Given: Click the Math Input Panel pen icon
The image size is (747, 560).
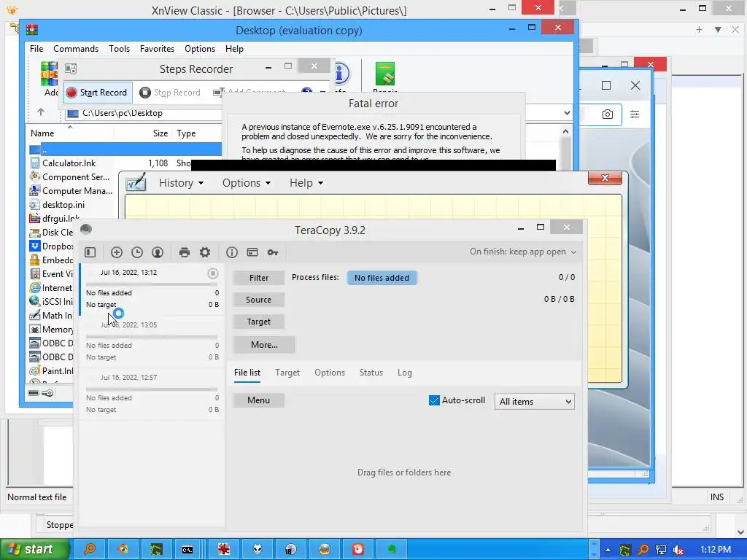Looking at the screenshot, I should 136,182.
